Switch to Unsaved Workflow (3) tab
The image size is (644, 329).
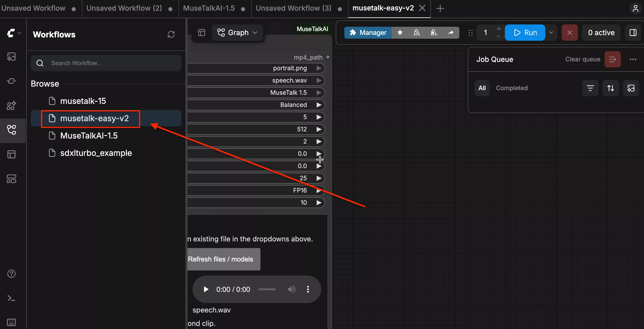pyautogui.click(x=299, y=8)
